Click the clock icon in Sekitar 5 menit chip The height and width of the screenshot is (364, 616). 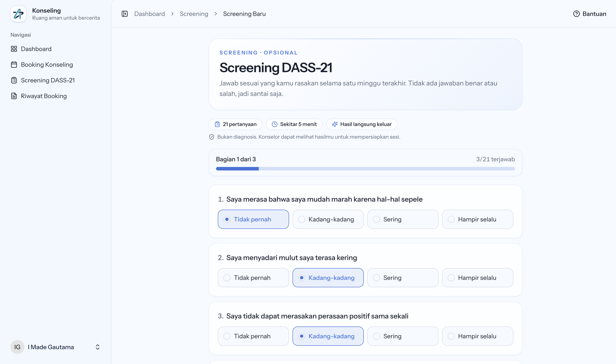coord(274,124)
